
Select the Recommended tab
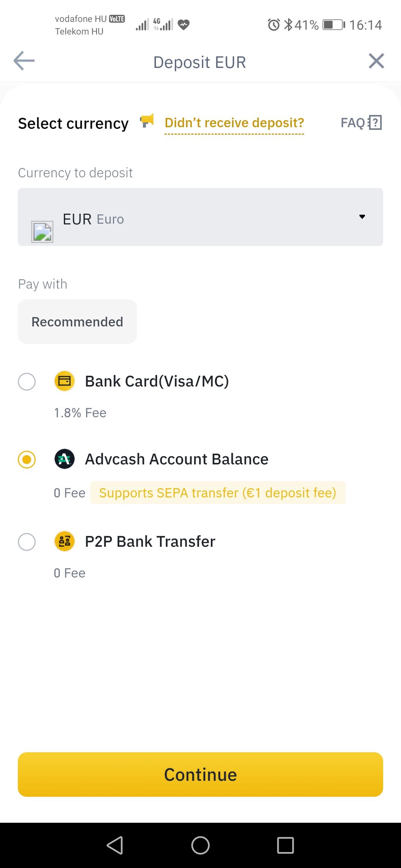point(77,322)
